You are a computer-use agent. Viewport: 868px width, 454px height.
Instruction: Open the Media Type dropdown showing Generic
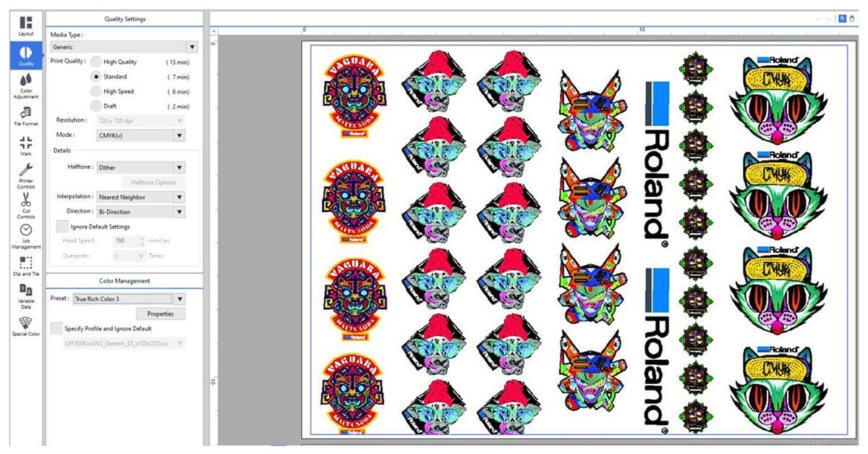tap(124, 47)
